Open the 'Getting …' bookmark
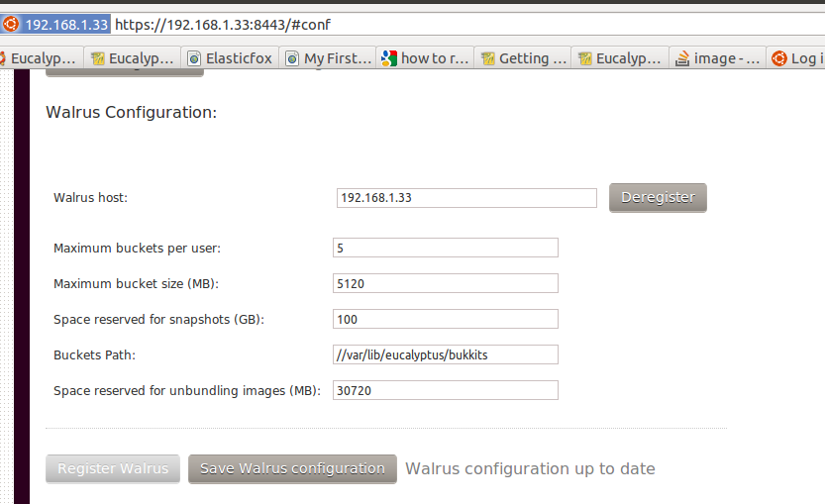The image size is (825, 504). click(x=524, y=57)
